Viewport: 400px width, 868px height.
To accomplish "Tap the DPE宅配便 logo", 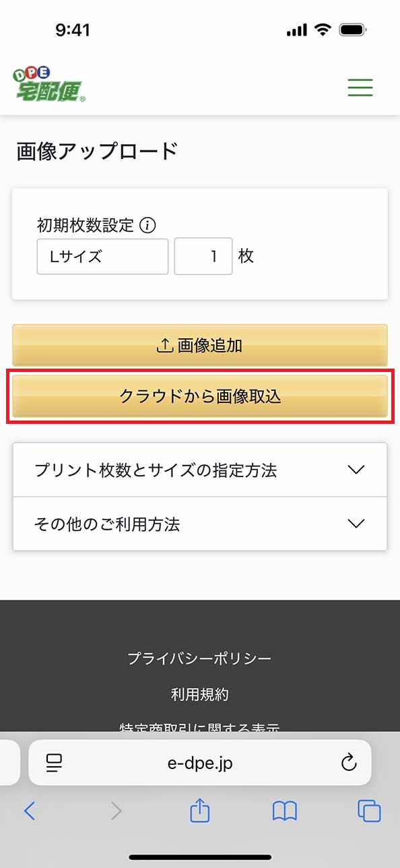I will click(49, 84).
